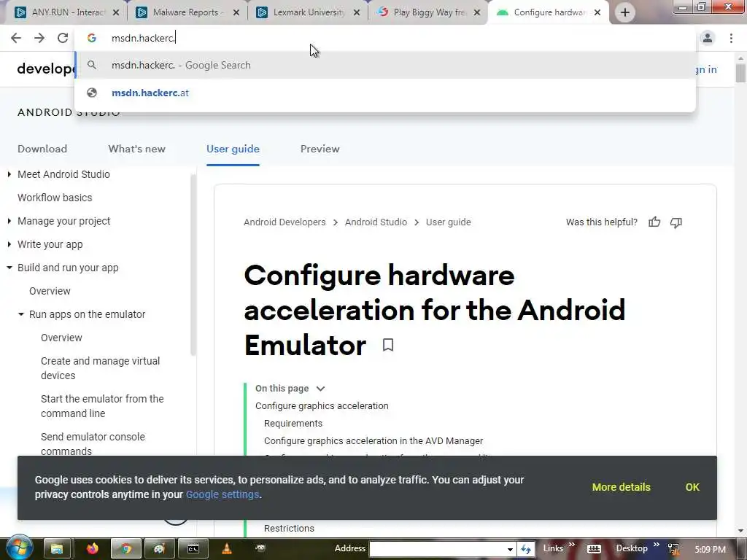Close the Configure hardware tab
The image size is (747, 560).
point(597,12)
